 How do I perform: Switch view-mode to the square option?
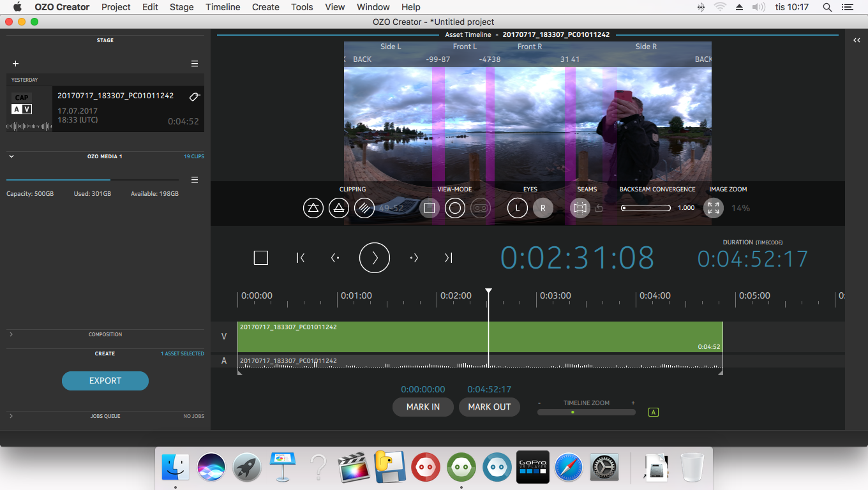[430, 208]
